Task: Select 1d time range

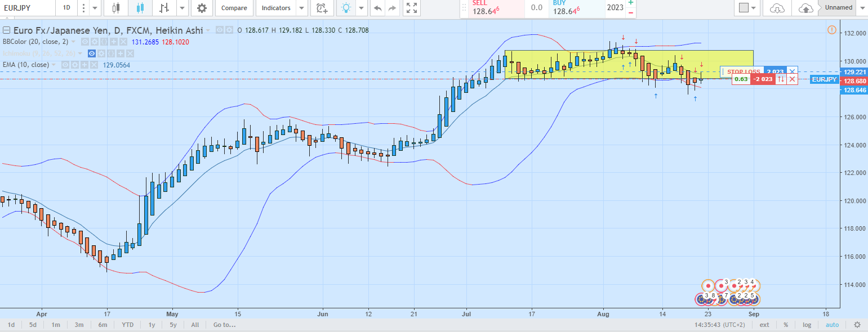Action: 11,325
